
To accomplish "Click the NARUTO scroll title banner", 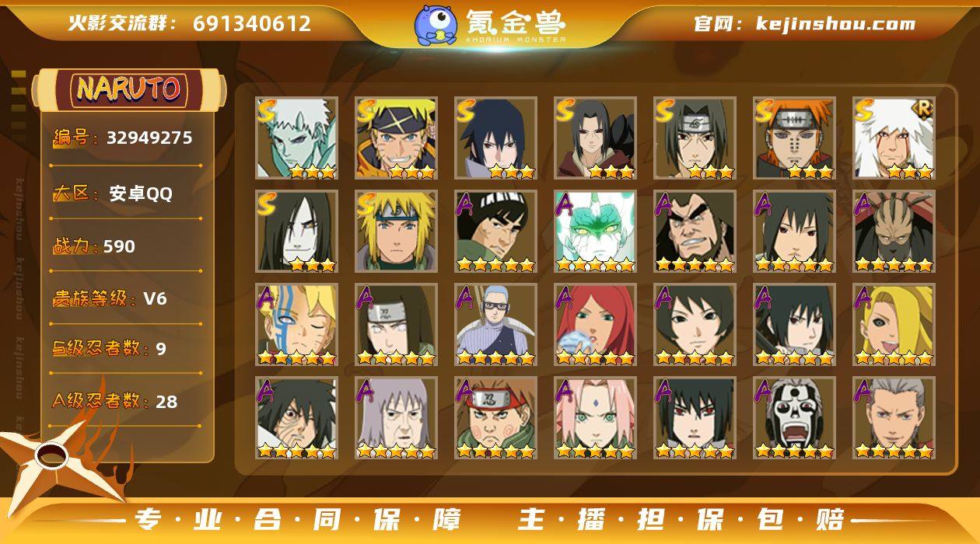I will pyautogui.click(x=128, y=89).
